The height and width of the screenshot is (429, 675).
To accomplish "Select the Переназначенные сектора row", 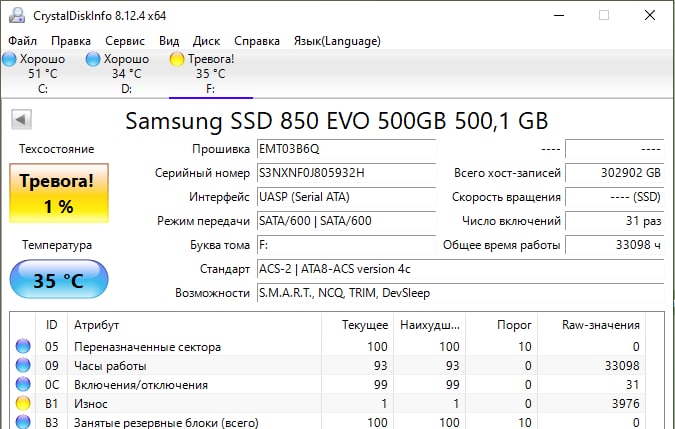I will click(327, 346).
